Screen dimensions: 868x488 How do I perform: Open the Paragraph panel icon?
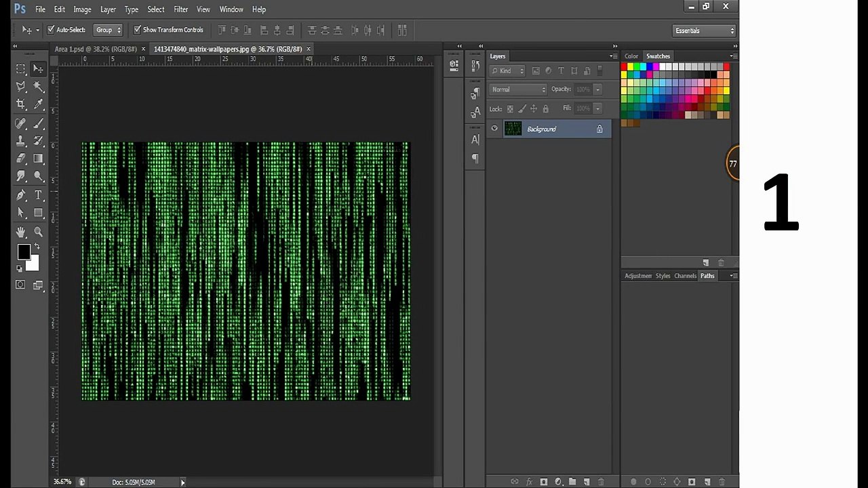click(x=475, y=159)
